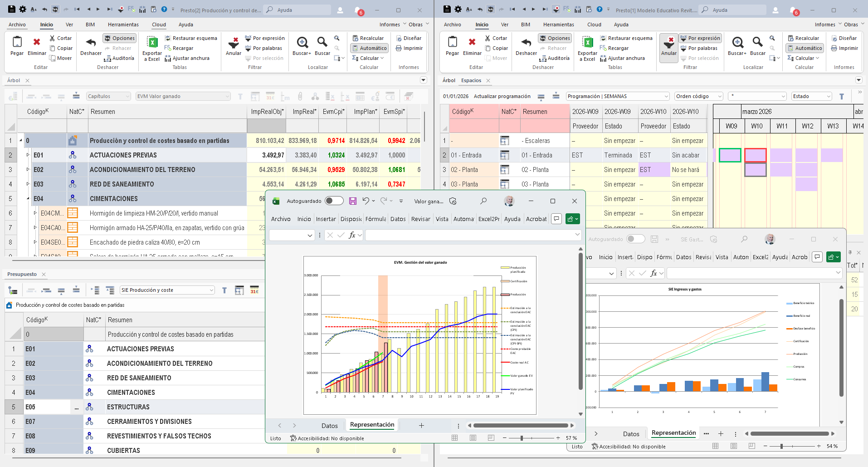The image size is (868, 467).
Task: Open Cloud tab in right Presto window
Action: [x=594, y=25]
